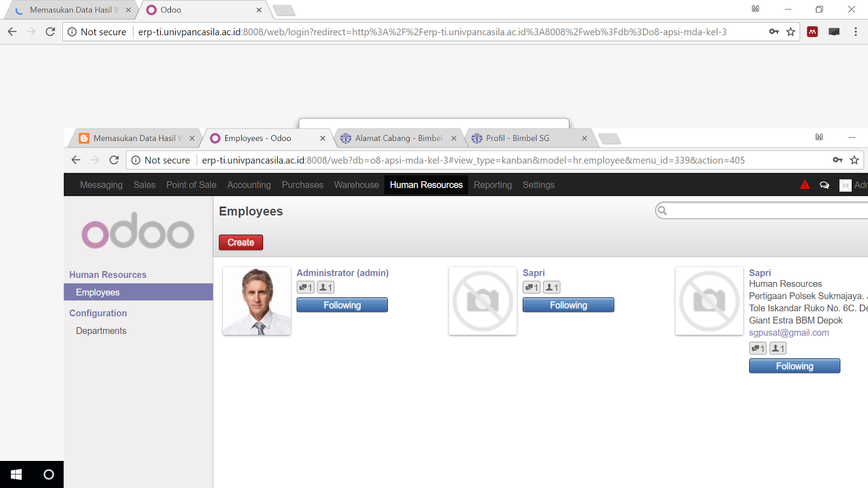Click the message count icon on Administrator card

click(x=305, y=287)
